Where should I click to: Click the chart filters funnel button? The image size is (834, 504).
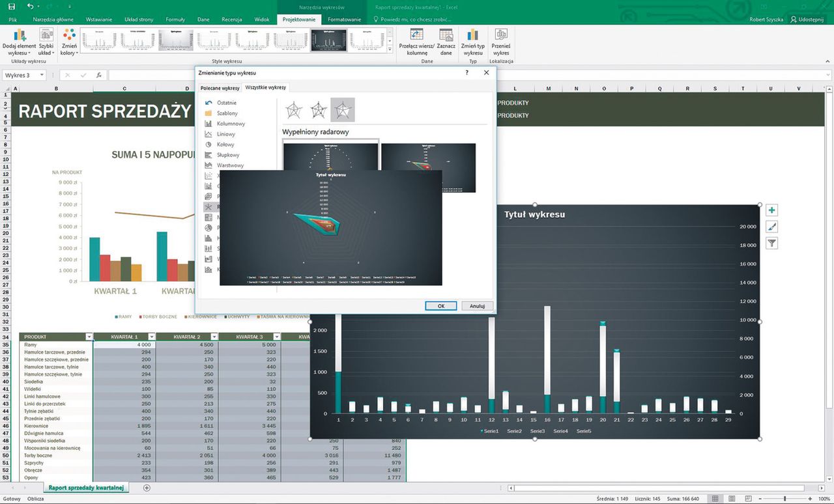pyautogui.click(x=771, y=243)
